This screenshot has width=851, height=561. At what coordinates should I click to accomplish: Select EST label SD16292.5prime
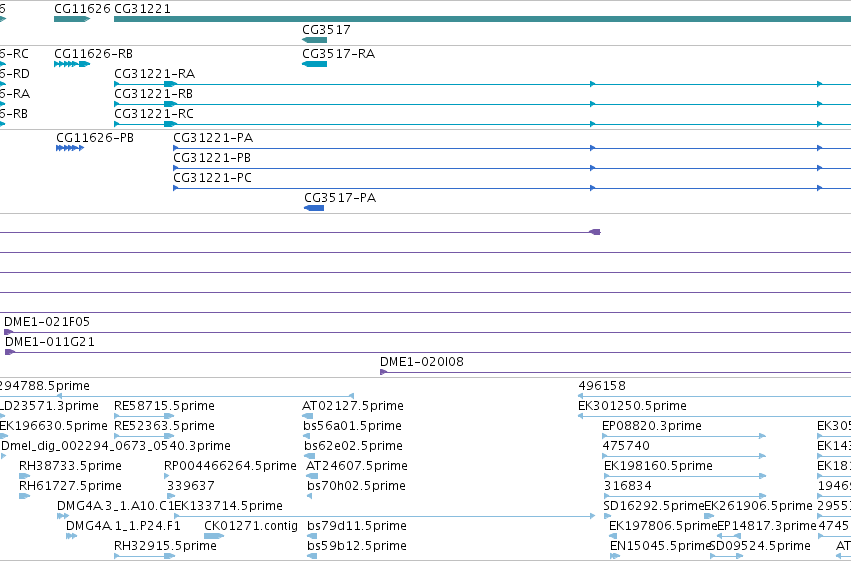click(x=653, y=506)
